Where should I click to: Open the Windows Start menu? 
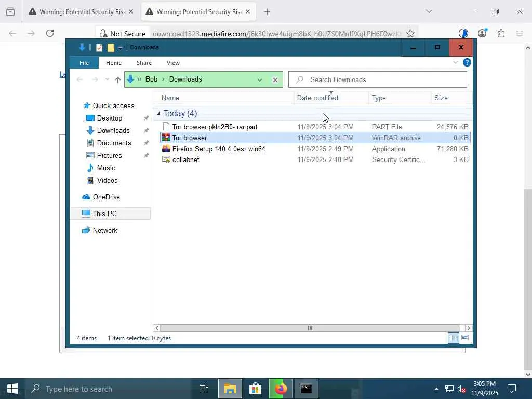pos(12,389)
